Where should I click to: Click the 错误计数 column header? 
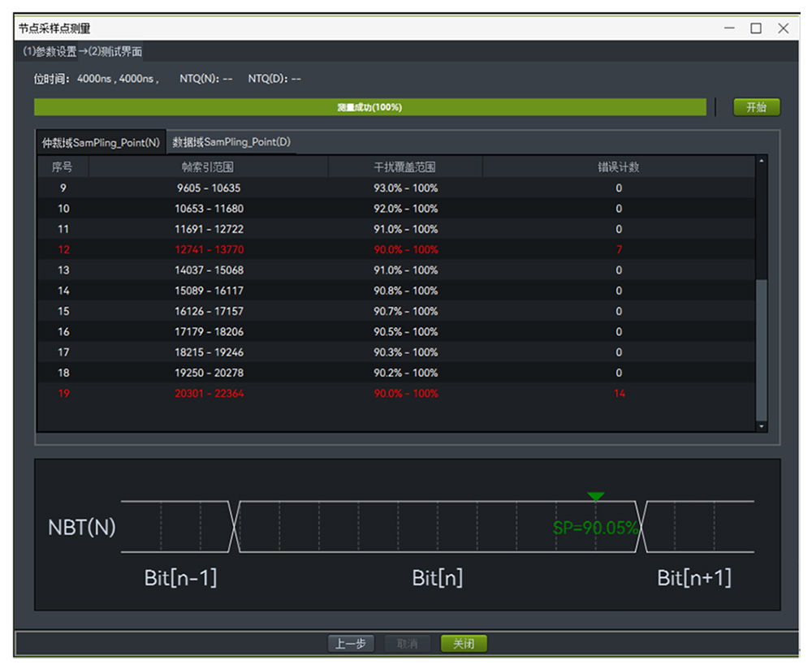(618, 167)
